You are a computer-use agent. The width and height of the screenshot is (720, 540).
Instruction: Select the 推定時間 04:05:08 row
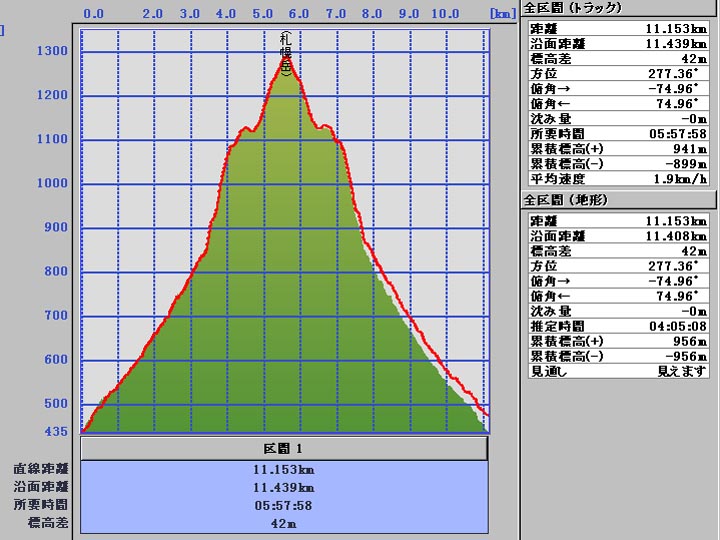pyautogui.click(x=617, y=326)
